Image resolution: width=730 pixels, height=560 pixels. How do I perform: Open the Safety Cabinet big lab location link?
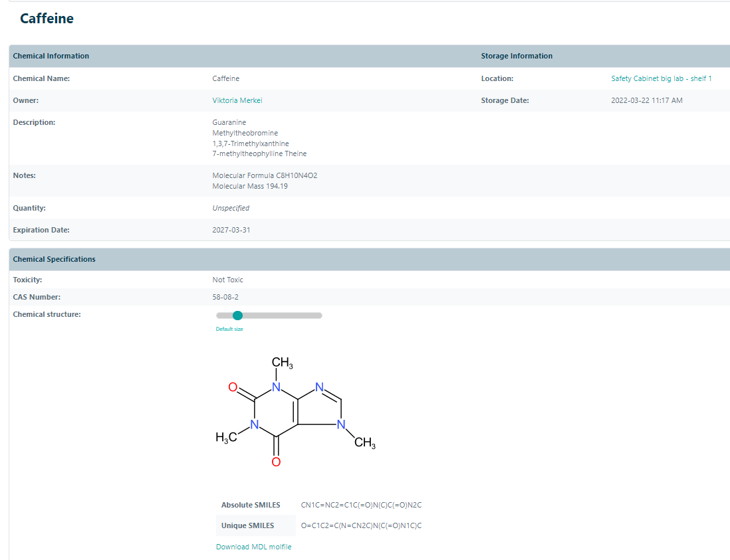point(661,78)
